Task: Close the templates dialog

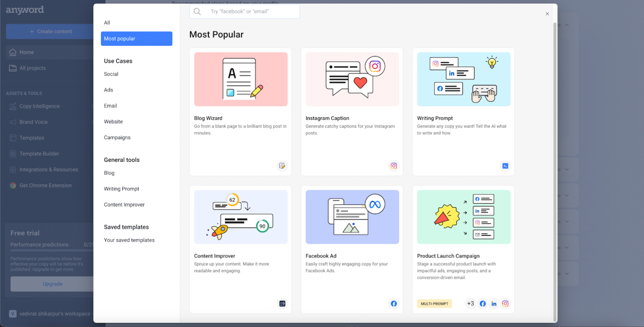Action: tap(547, 14)
